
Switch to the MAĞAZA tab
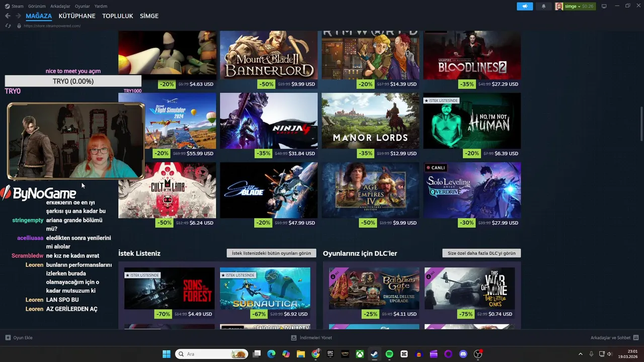pos(39,16)
